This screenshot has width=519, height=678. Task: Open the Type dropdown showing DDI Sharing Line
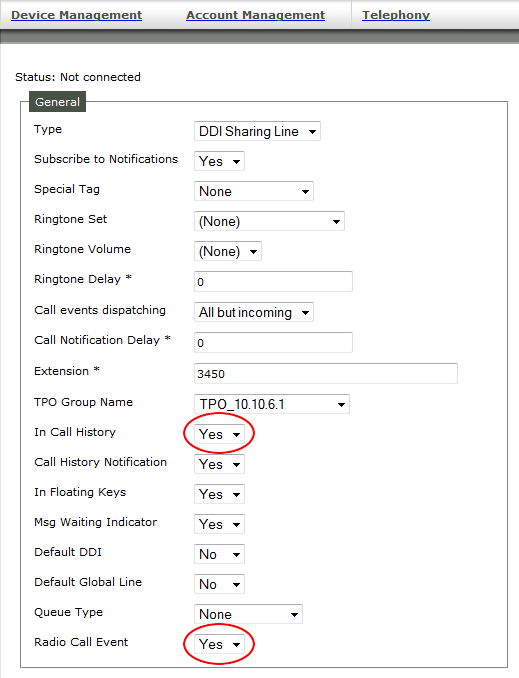point(257,131)
